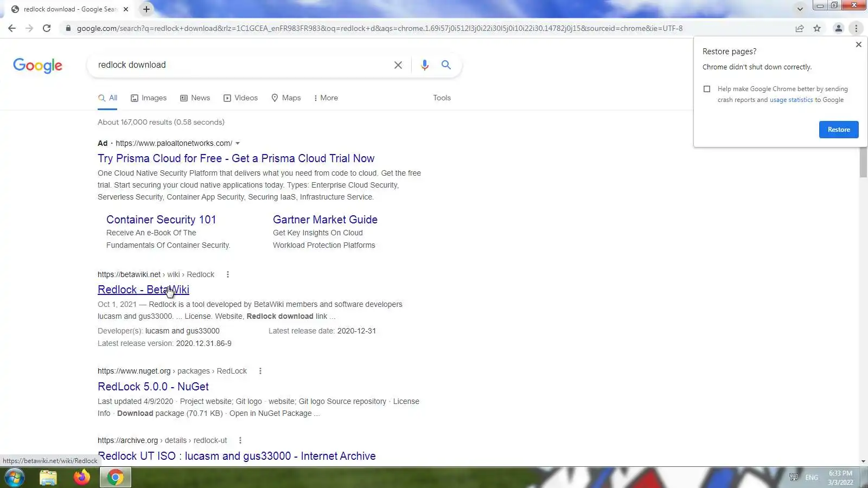This screenshot has height=488, width=868.
Task: Open the usage statistics link
Action: (791, 100)
